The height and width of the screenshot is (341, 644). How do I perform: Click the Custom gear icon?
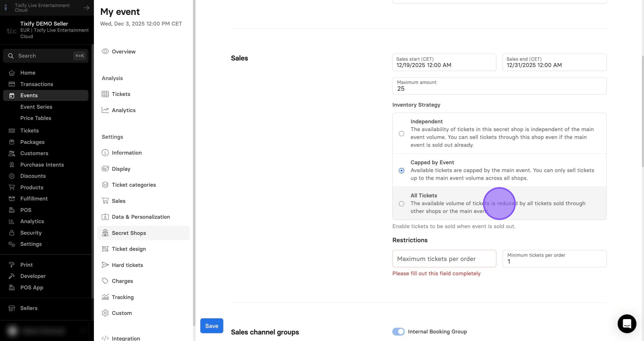click(105, 313)
